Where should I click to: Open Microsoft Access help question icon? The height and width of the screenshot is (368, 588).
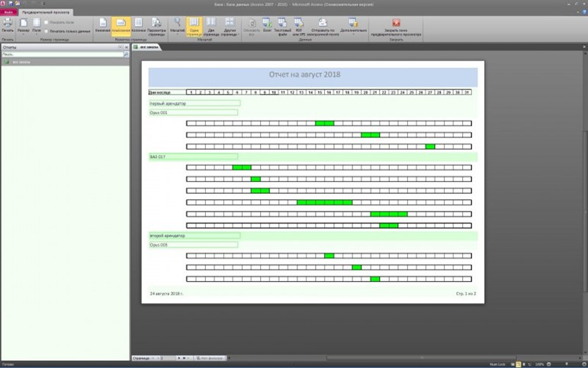584,12
